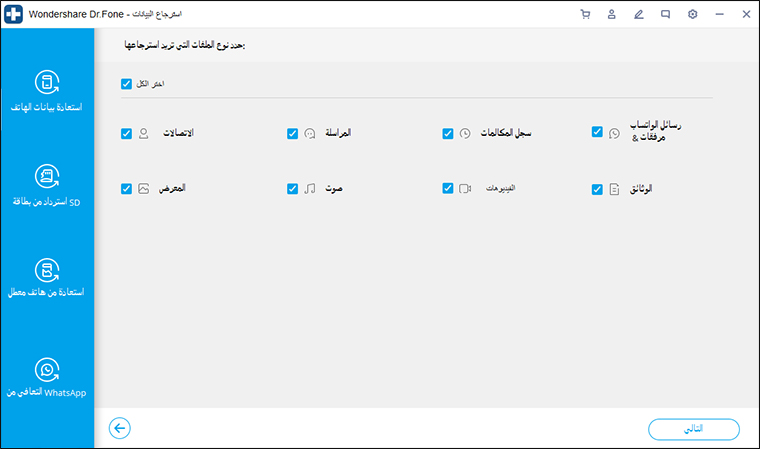Click the صوت label text

333,189
